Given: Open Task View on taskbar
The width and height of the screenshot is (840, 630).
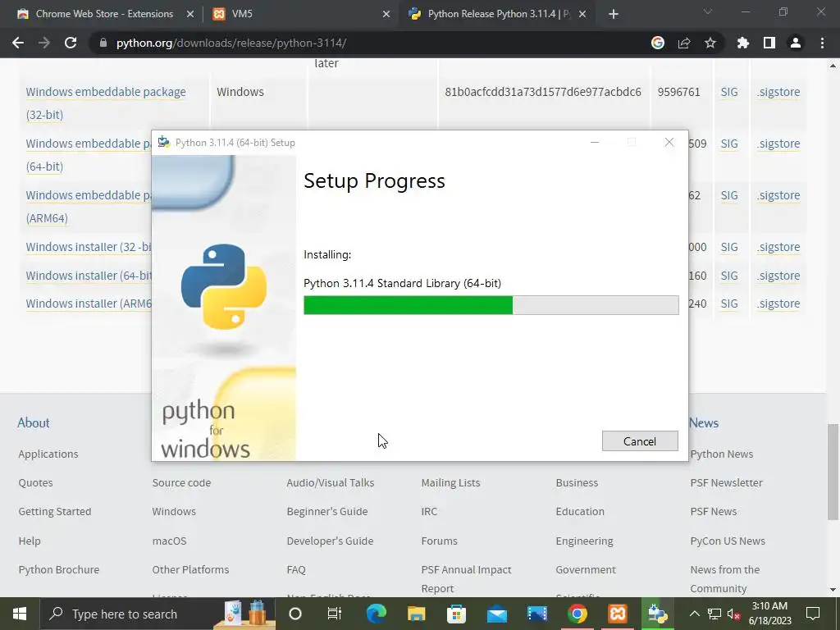Looking at the screenshot, I should coord(335,614).
